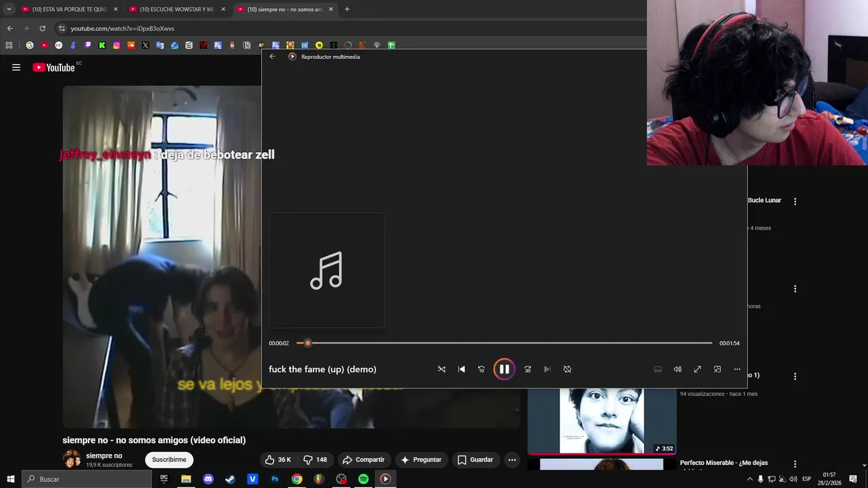Open the siempre no channel avatar
This screenshot has height=488, width=868.
[x=72, y=460]
